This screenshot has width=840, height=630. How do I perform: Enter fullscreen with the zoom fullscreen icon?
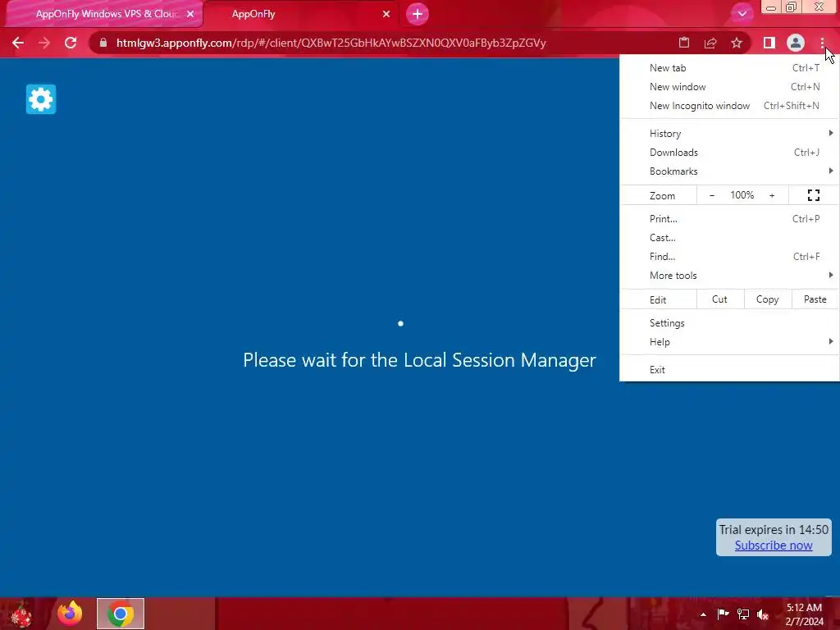813,195
